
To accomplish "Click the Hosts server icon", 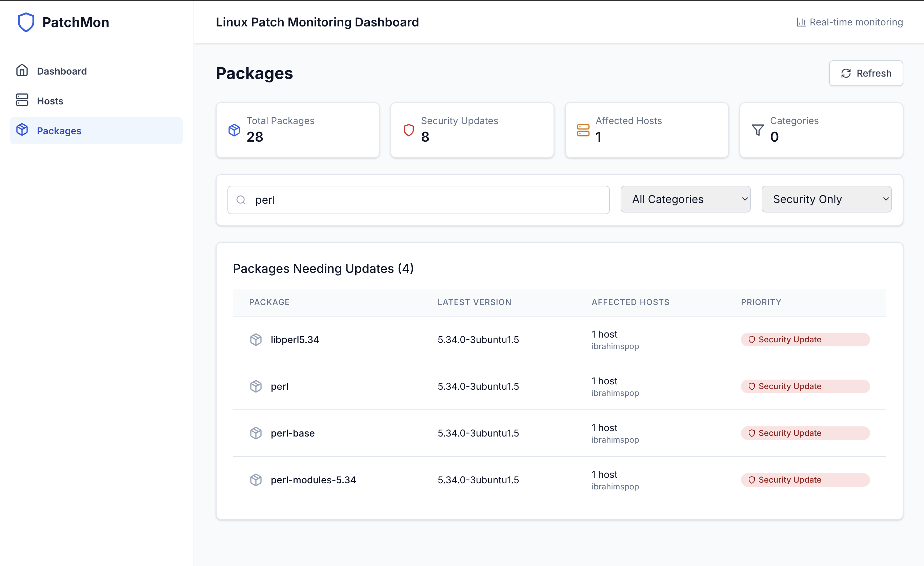I will [x=22, y=100].
